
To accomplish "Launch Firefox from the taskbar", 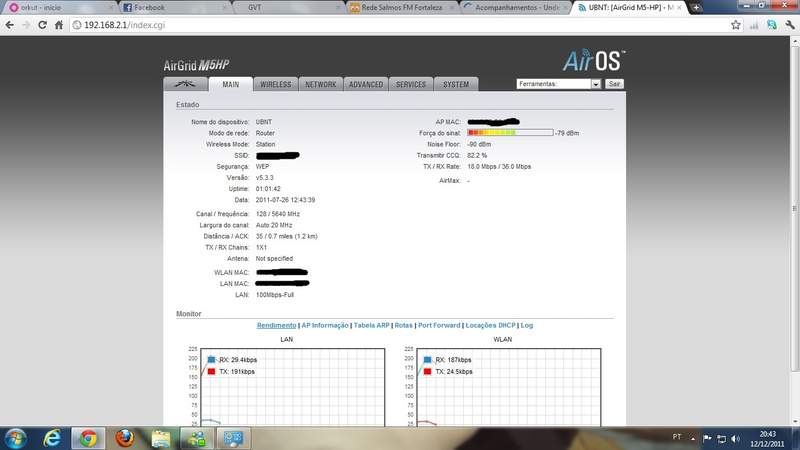I will [124, 438].
